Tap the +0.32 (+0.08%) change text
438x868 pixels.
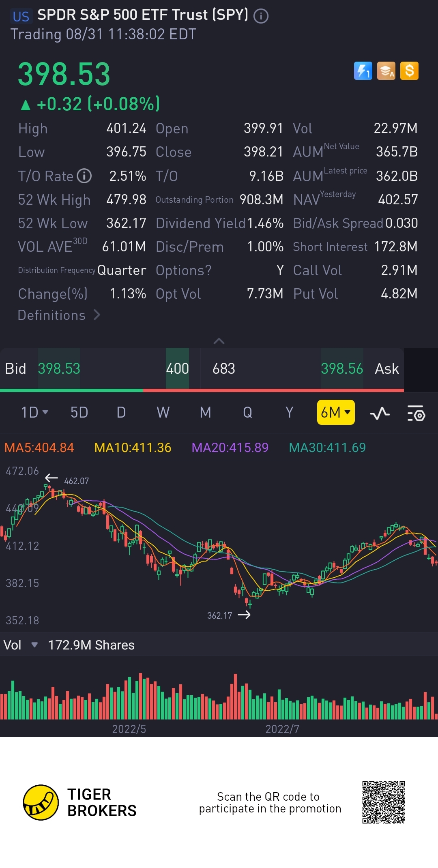point(98,104)
